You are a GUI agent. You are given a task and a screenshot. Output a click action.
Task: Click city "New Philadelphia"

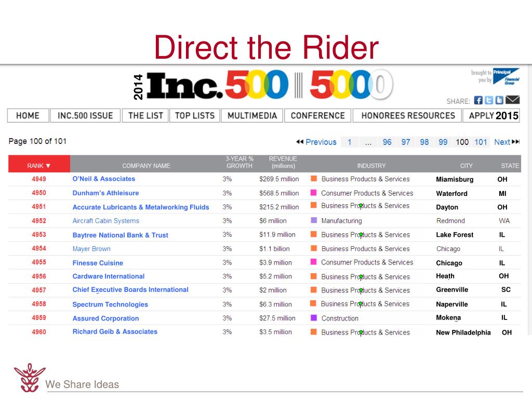pyautogui.click(x=463, y=332)
